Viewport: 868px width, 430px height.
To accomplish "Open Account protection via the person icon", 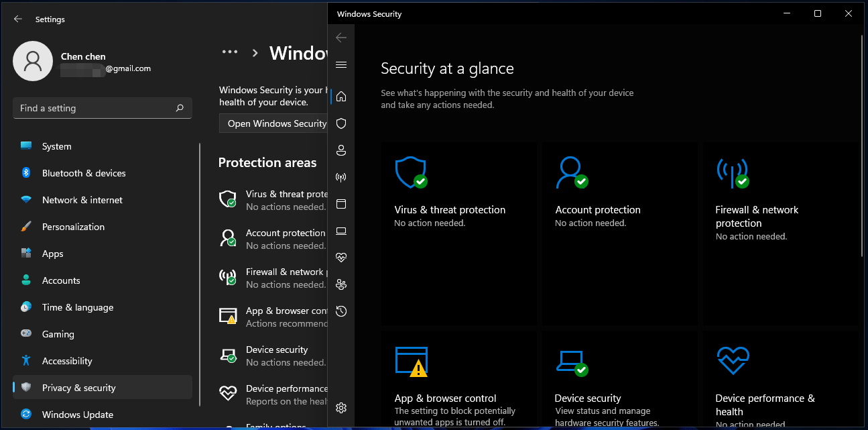I will pos(341,150).
